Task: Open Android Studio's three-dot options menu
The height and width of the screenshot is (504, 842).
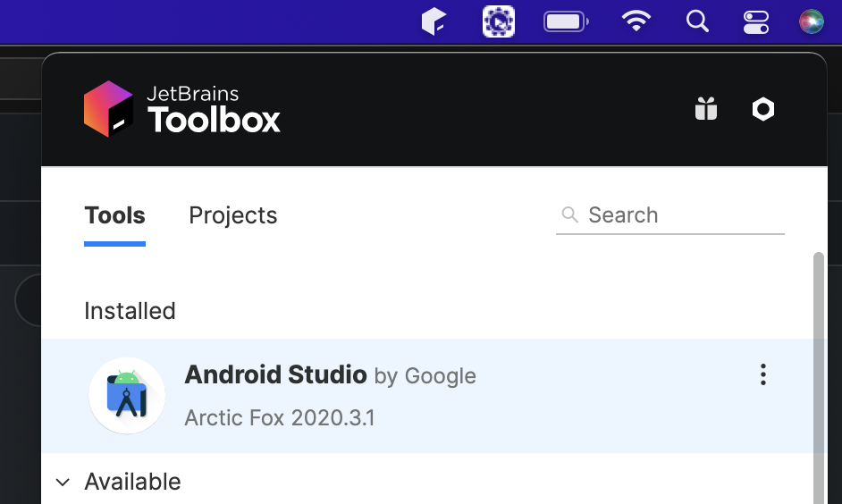Action: click(x=763, y=374)
